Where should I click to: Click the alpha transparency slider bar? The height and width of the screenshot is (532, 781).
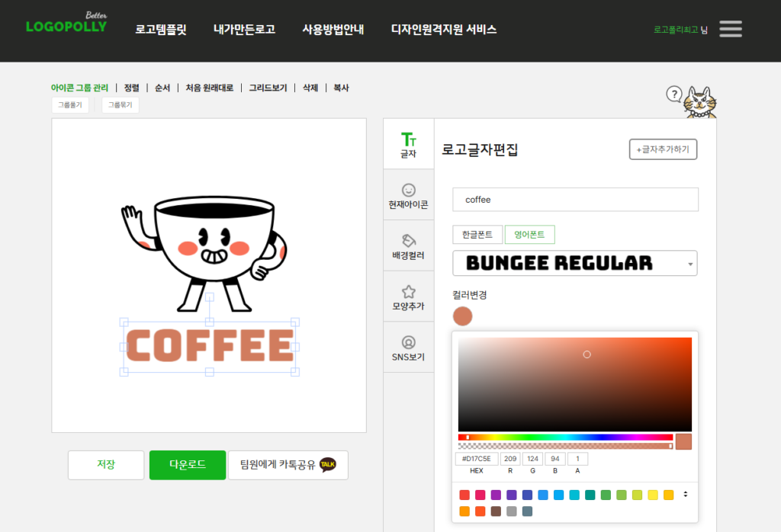[565, 446]
